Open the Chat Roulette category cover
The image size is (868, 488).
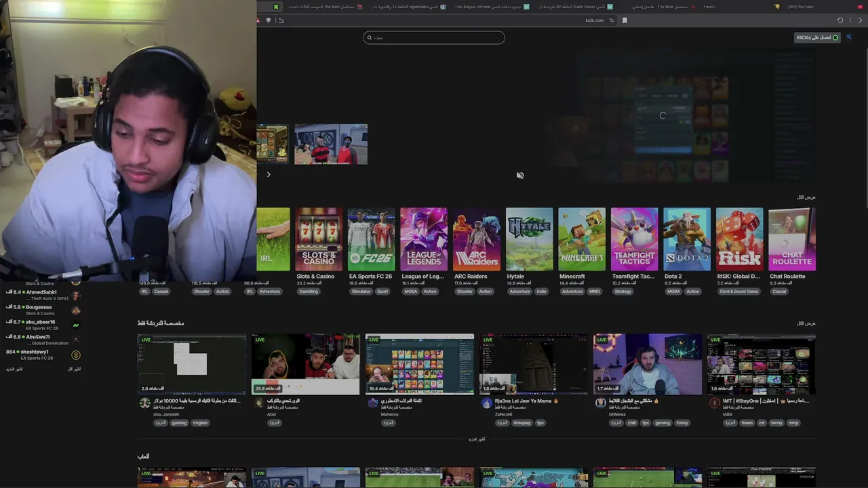coord(792,239)
